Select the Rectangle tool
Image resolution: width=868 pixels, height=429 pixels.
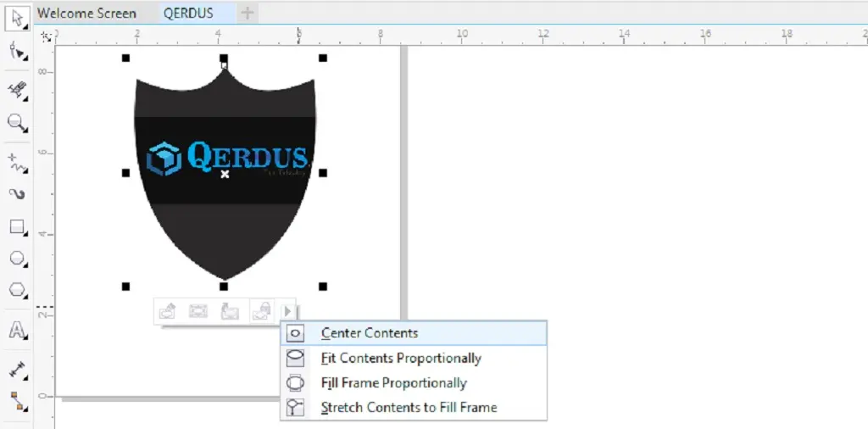[x=18, y=227]
